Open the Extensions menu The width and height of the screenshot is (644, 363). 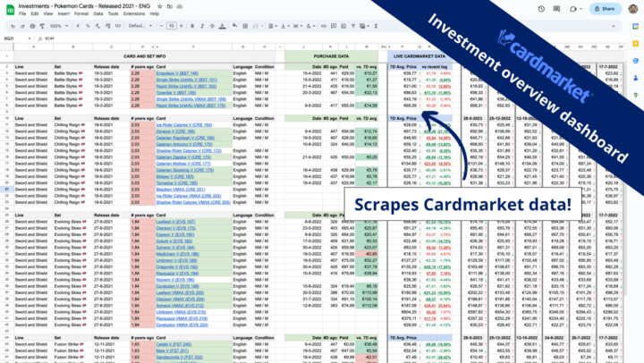134,13
